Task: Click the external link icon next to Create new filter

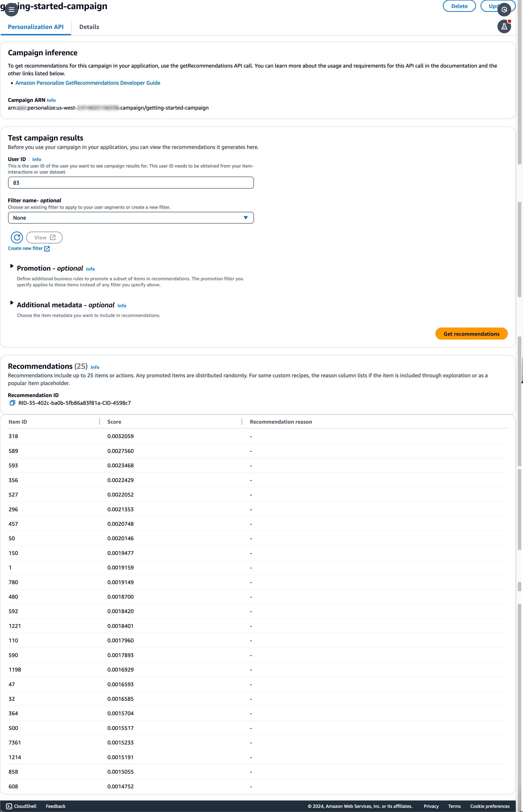Action: [x=47, y=248]
